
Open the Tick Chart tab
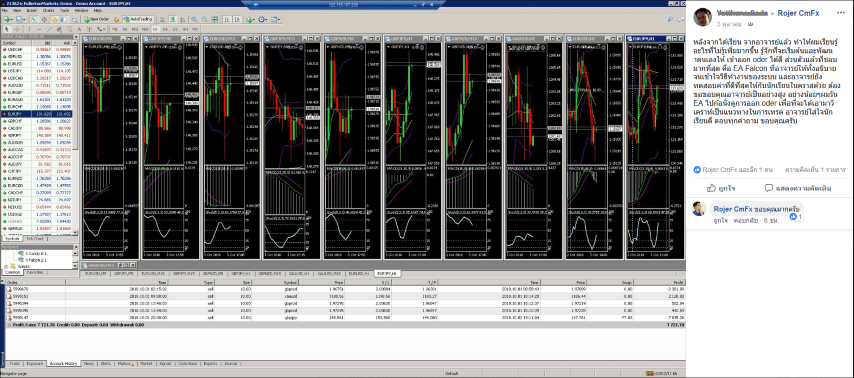pyautogui.click(x=35, y=239)
